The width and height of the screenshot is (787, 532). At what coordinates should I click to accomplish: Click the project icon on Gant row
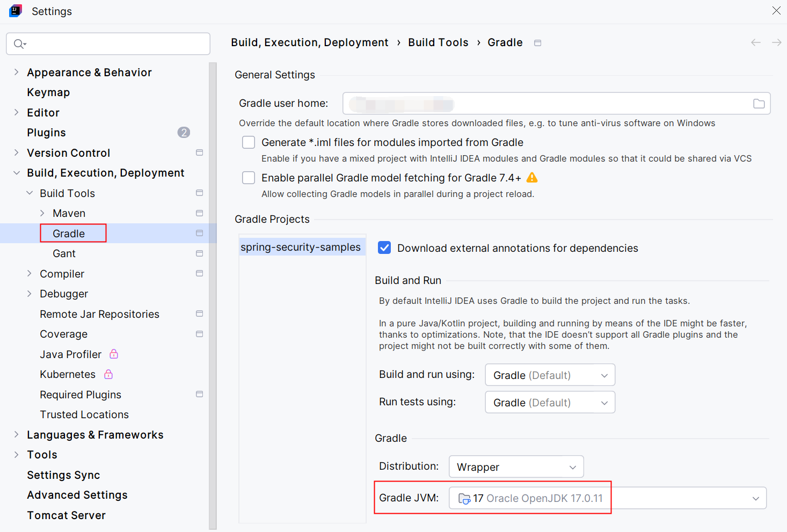tap(199, 253)
